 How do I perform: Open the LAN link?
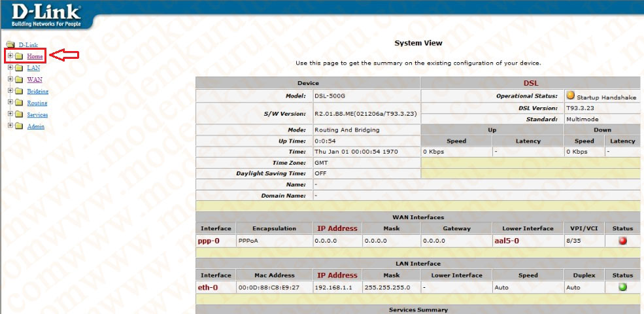click(34, 68)
